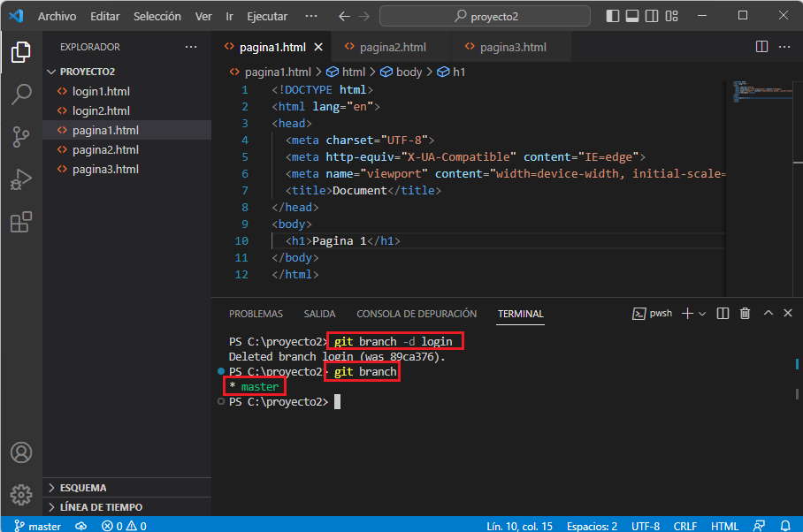Click the feedback/copilot status icon

(759, 526)
